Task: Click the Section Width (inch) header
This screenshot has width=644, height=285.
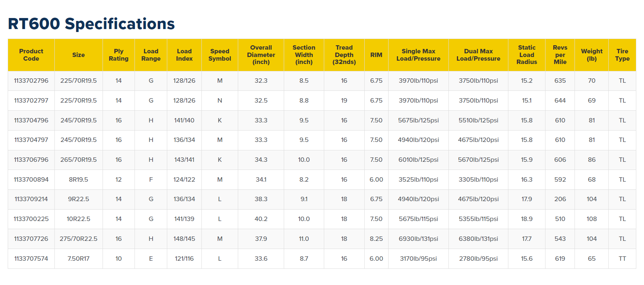Action: (304, 55)
